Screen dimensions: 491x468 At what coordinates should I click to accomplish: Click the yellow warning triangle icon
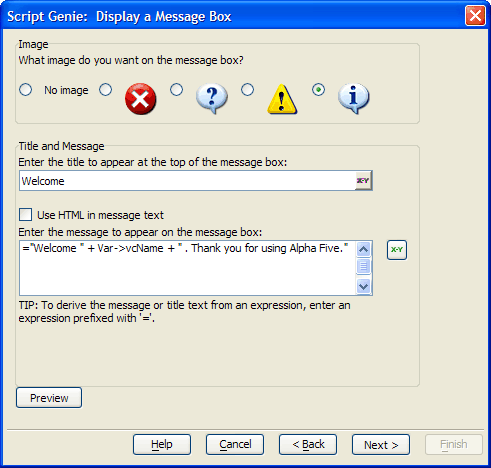282,99
